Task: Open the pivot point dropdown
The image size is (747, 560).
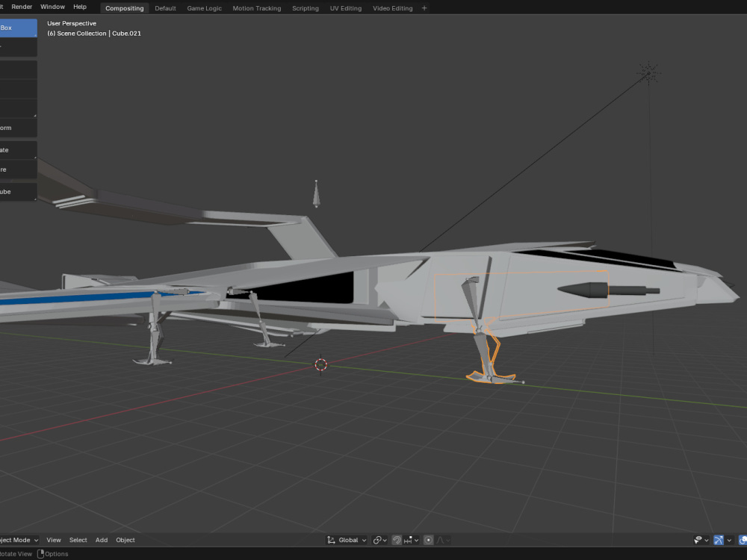Action: pos(379,540)
